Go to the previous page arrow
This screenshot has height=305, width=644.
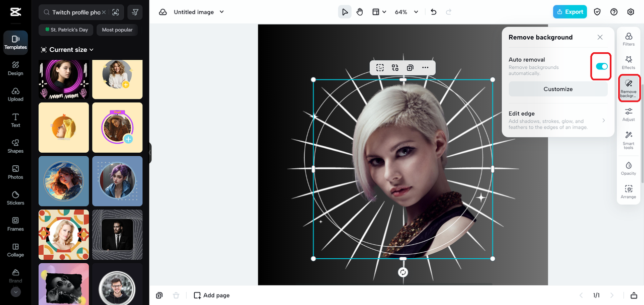pos(581,295)
